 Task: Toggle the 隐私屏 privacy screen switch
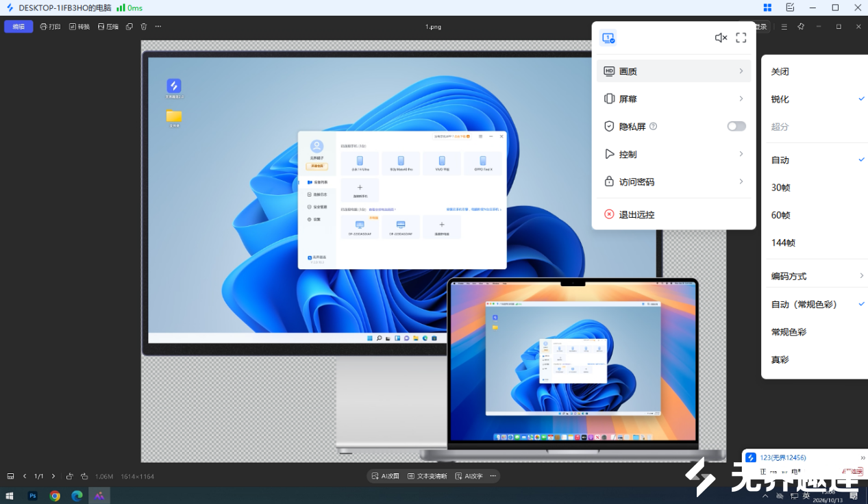pos(736,126)
